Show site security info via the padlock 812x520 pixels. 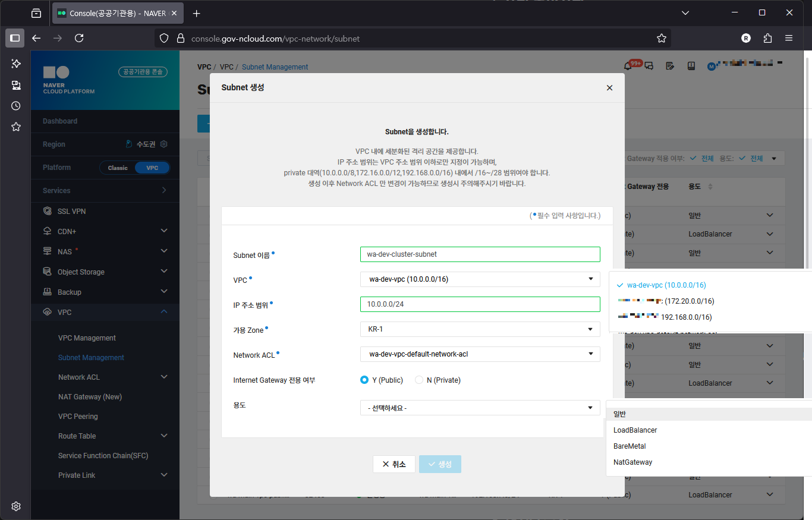pos(181,38)
